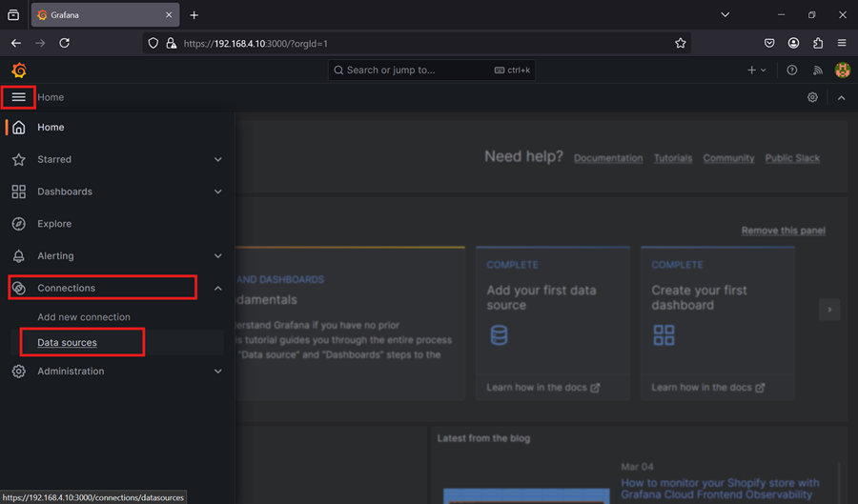Viewport: 858px width, 504px height.
Task: Click the Grafana logo in header
Action: pyautogui.click(x=19, y=70)
